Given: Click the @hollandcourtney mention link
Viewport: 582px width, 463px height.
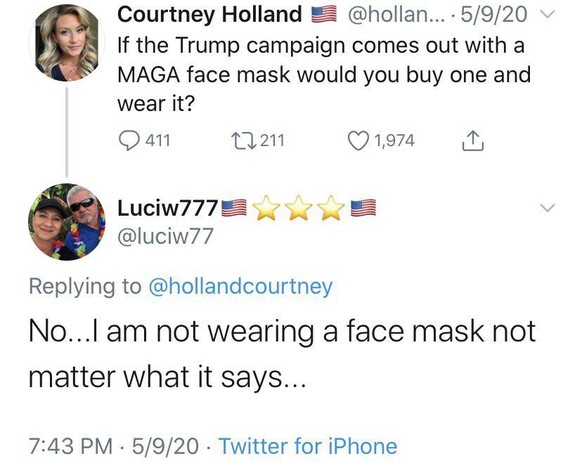Looking at the screenshot, I should pos(241,287).
